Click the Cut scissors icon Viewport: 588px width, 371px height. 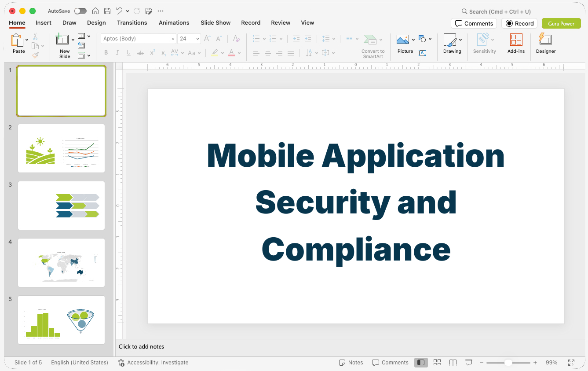click(35, 37)
